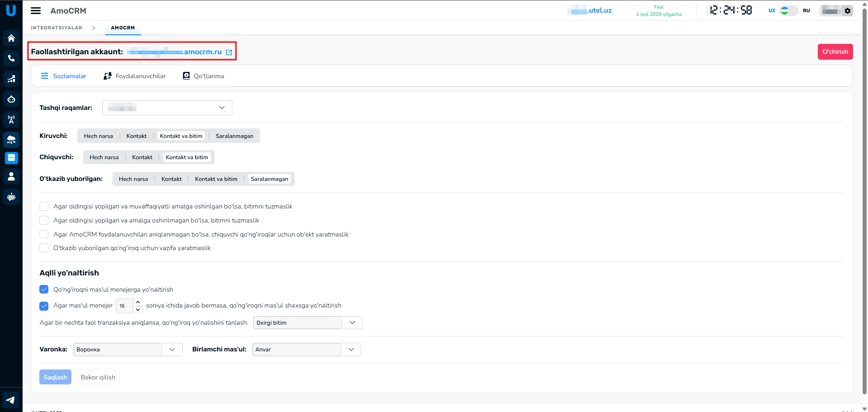
Task: Open the Telegram paper plane icon
Action: coord(11,400)
